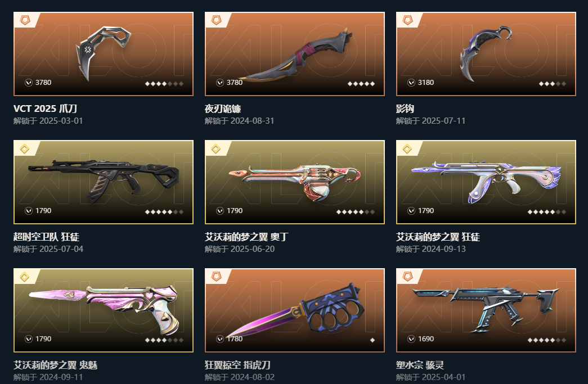Screen dimensions: 588x384
Task: Click the gold tier badge on 艾沃莉的梦之翼 鬼魅
Action: click(x=25, y=277)
